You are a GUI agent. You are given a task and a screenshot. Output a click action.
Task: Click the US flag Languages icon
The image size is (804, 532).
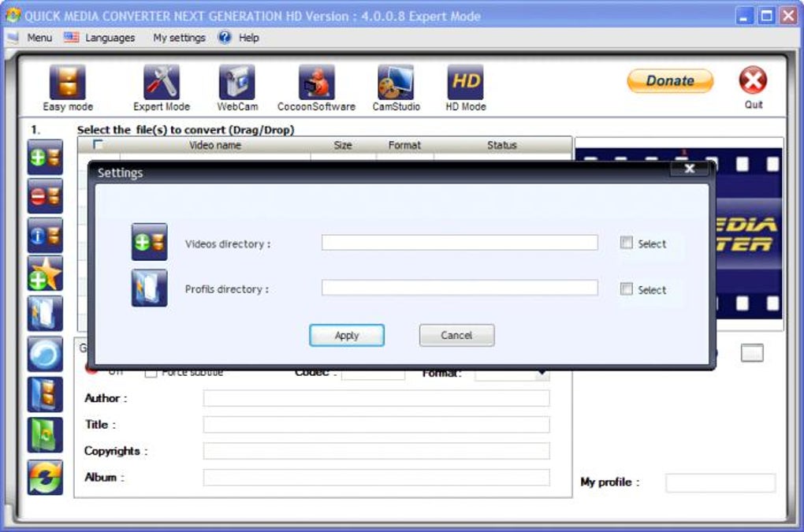coord(71,37)
